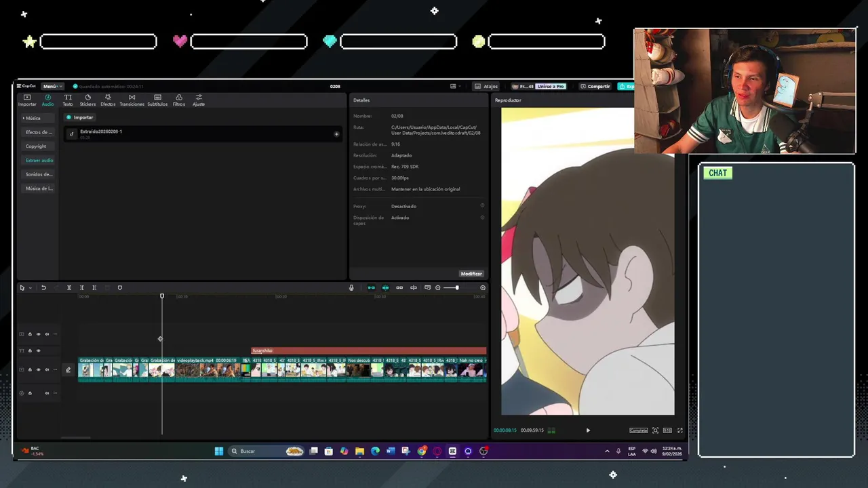This screenshot has width=868, height=488.
Task: Open Windows Start menu
Action: coord(218,451)
